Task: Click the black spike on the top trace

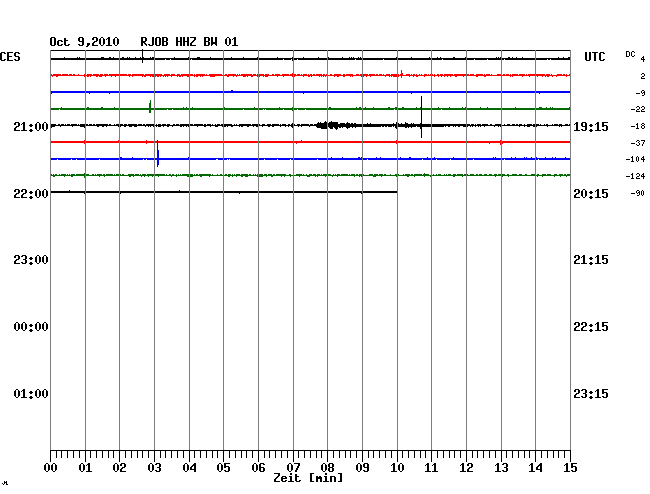Action: (143, 56)
